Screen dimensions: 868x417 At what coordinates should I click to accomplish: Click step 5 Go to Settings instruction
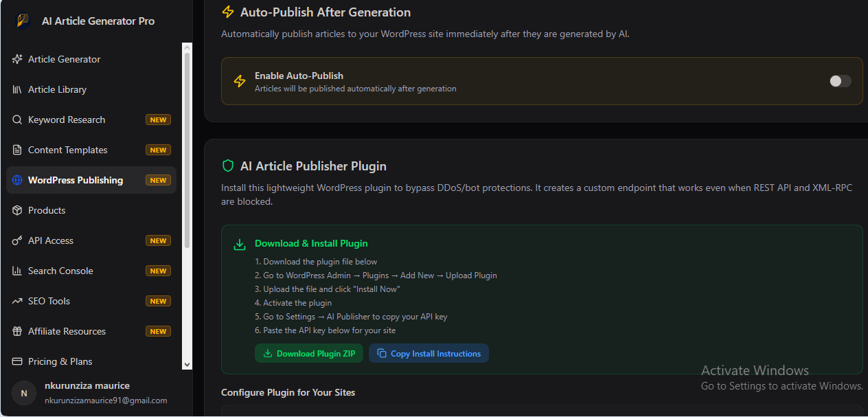click(351, 317)
